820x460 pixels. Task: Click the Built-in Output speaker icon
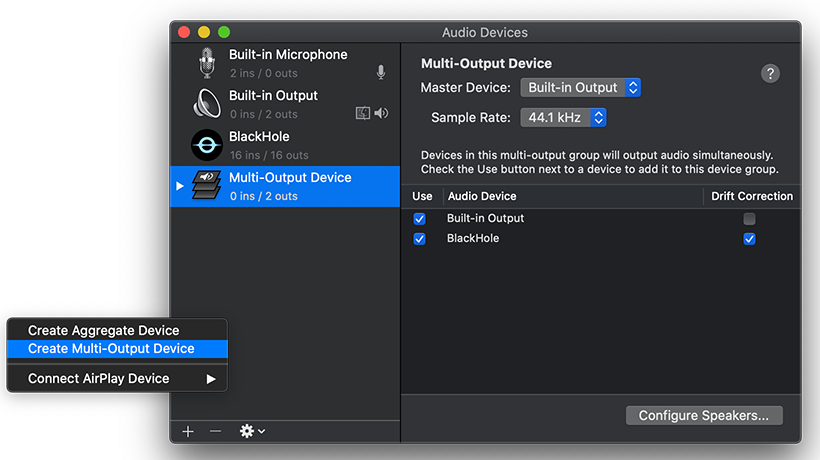point(207,104)
